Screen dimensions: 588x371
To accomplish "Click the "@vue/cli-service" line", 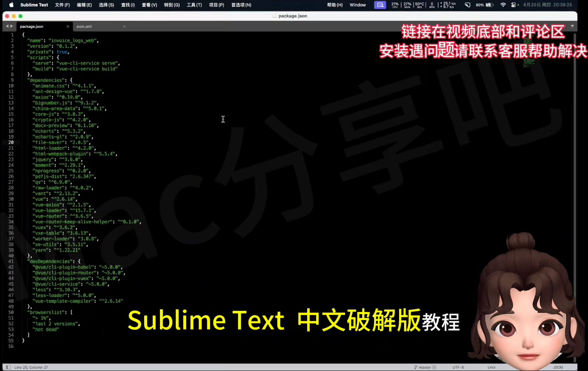I will [x=71, y=284].
